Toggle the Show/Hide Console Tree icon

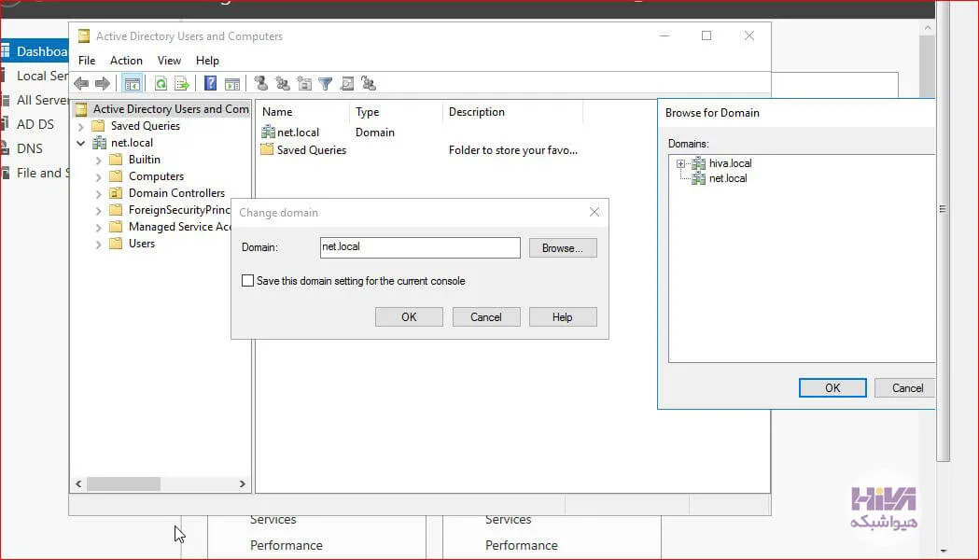click(x=132, y=84)
